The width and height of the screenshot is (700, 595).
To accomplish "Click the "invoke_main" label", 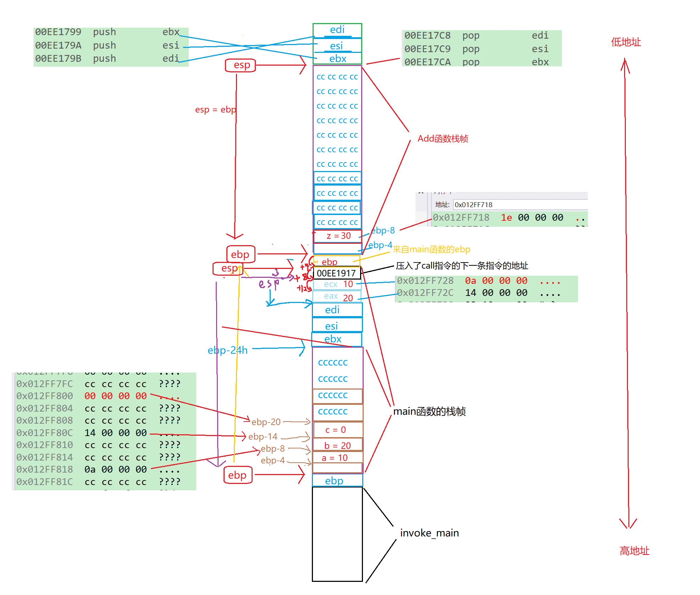I will pos(429,533).
